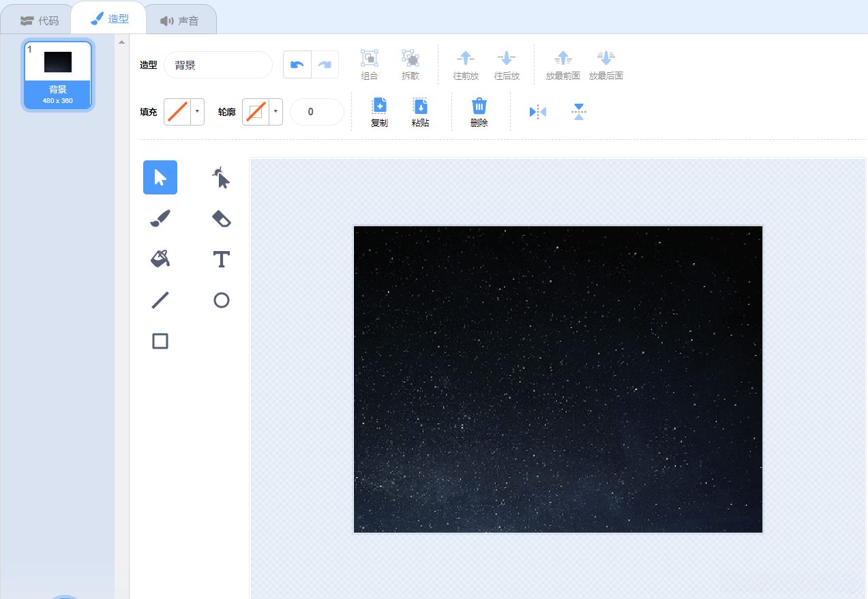Click the 造型 name input field
The image size is (868, 599).
tap(218, 65)
